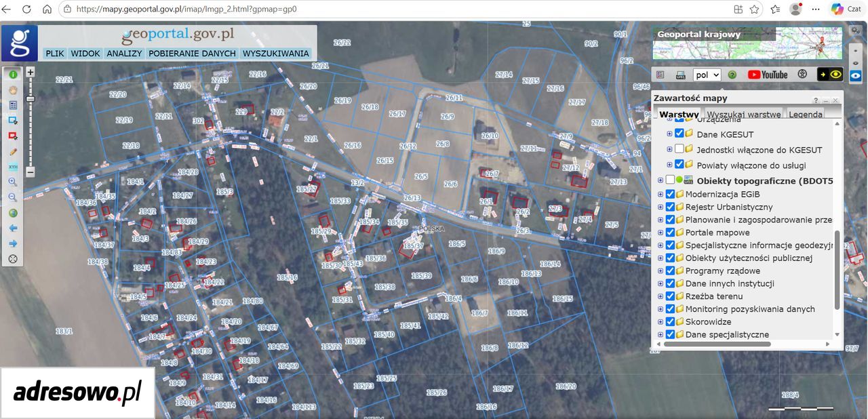Expand Monitoring pozyskiwania danych node

click(660, 309)
